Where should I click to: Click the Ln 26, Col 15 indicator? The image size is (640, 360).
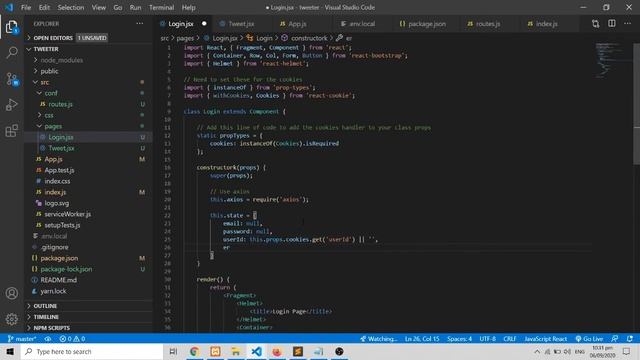[422, 339]
